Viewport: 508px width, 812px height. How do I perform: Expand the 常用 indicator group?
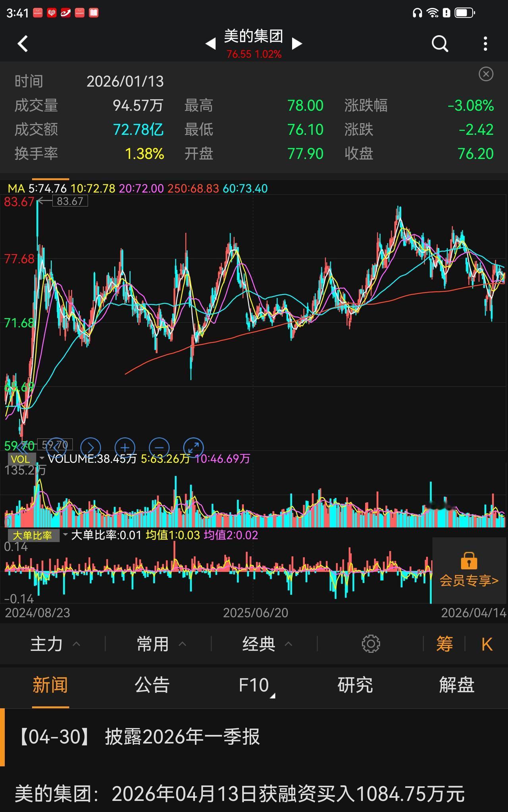pos(162,644)
